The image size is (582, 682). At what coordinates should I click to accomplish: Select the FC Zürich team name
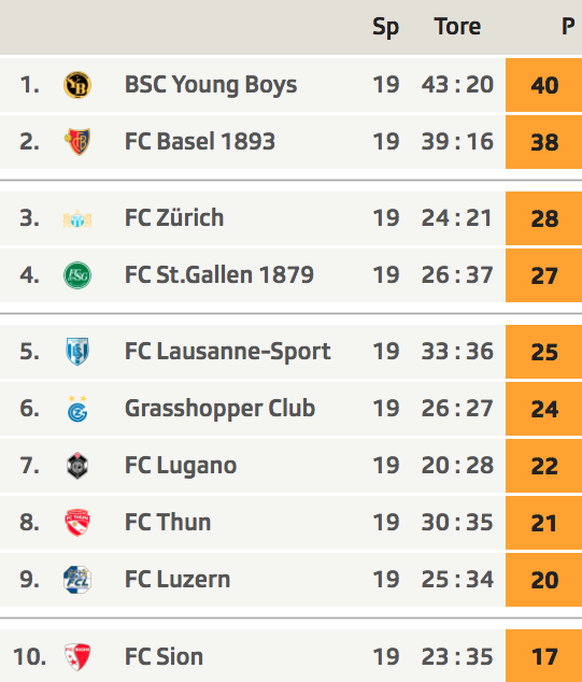[174, 218]
